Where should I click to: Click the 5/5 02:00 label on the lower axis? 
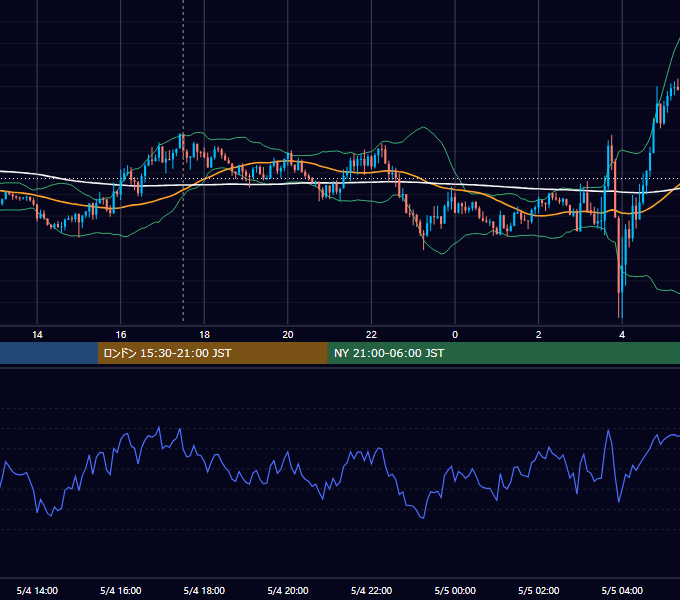538,590
